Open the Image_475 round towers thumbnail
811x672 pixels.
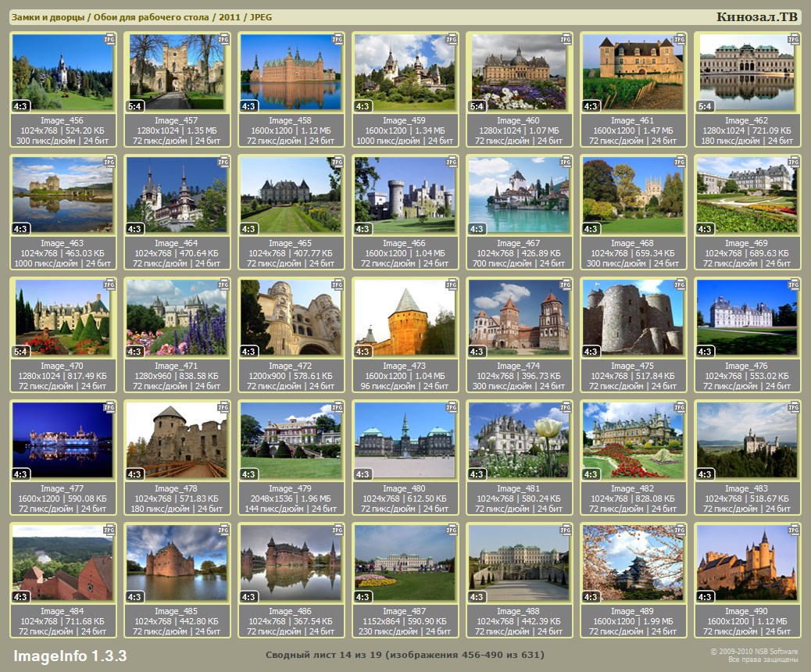click(x=633, y=317)
